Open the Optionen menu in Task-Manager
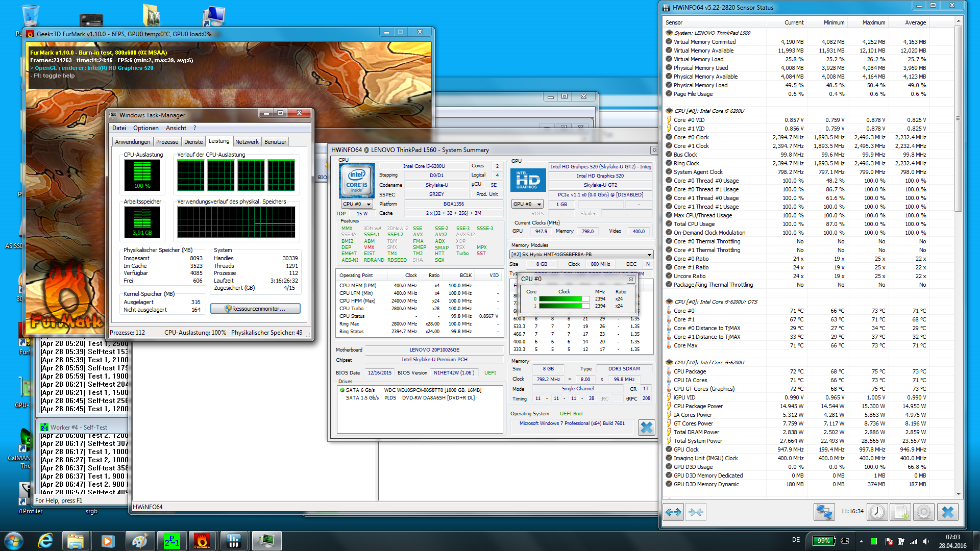 [x=146, y=128]
